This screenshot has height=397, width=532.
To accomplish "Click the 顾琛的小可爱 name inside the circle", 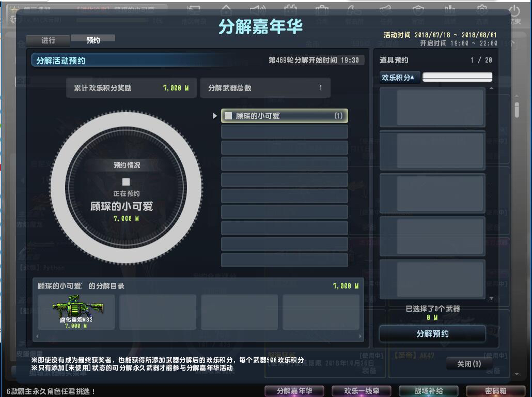I will 121,206.
